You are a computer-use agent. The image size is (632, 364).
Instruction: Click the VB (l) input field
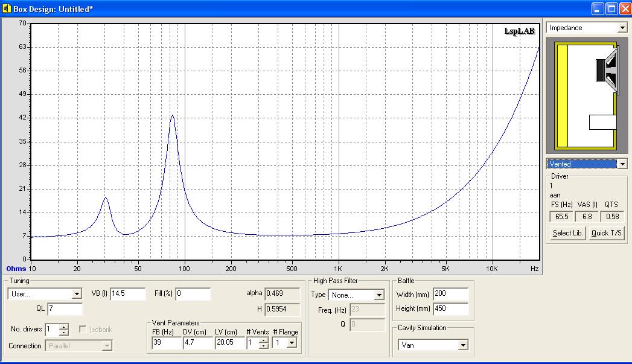[x=128, y=293]
